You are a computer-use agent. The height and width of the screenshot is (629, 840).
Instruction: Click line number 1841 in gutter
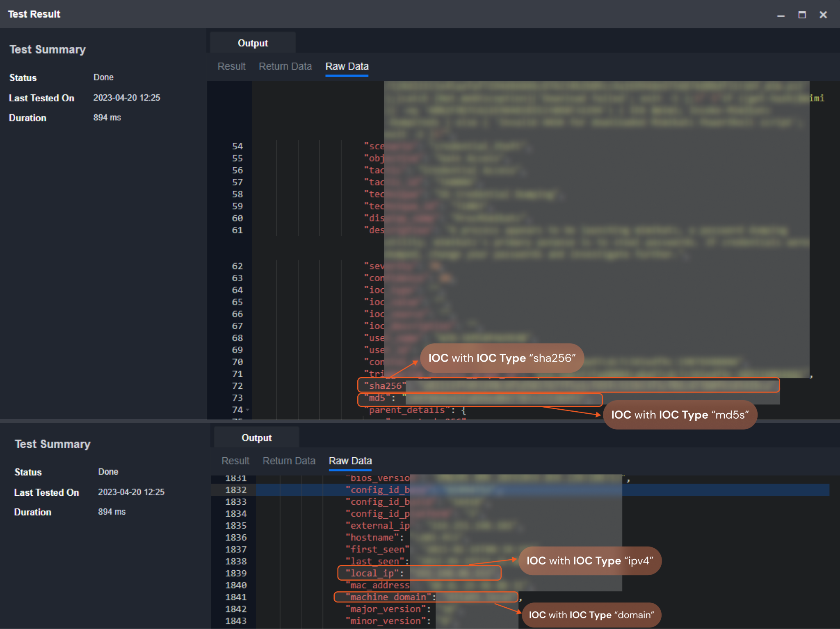pyautogui.click(x=236, y=597)
